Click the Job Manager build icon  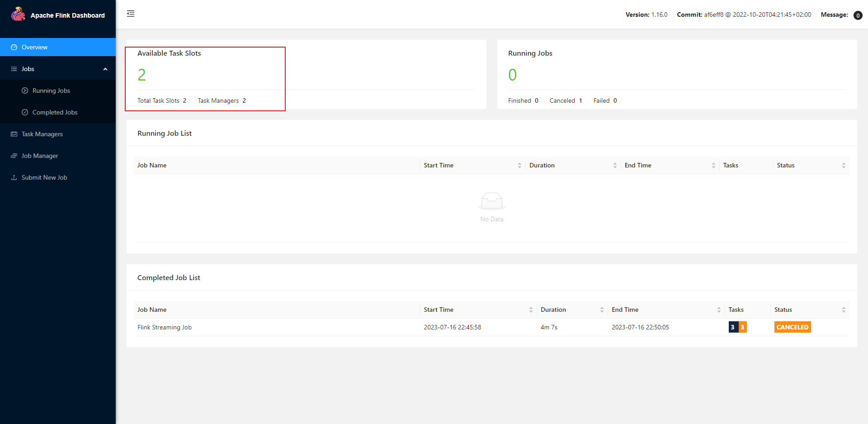tap(14, 156)
